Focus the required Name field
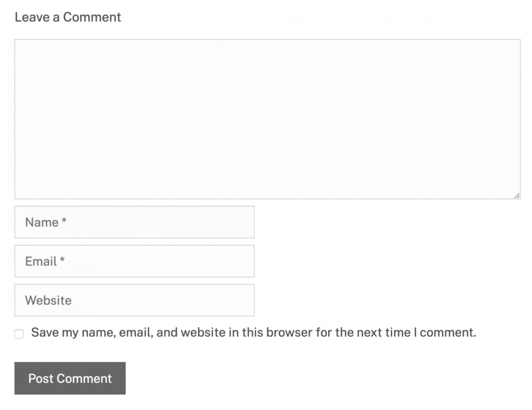Screen dimensions: 532x410 coord(134,222)
